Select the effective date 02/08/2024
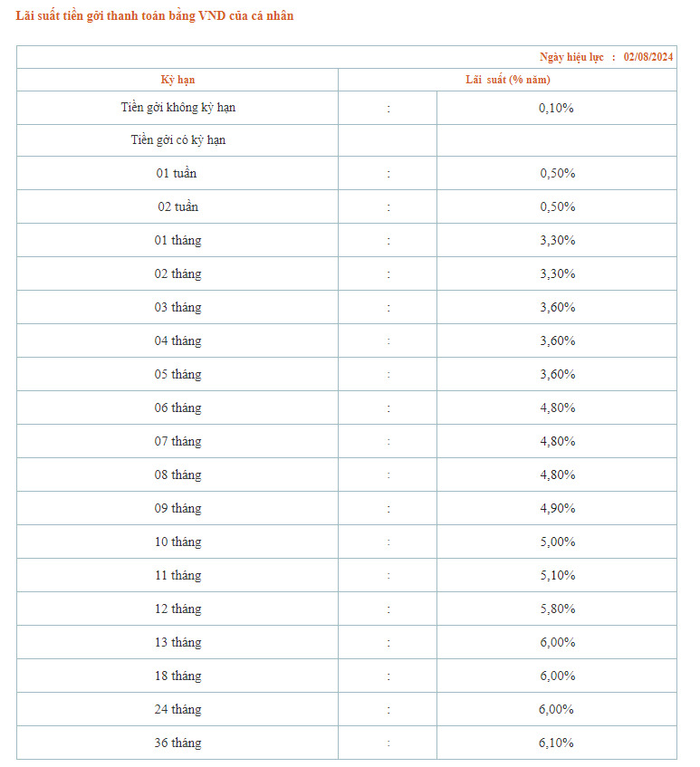This screenshot has height=767, width=700. click(x=648, y=57)
